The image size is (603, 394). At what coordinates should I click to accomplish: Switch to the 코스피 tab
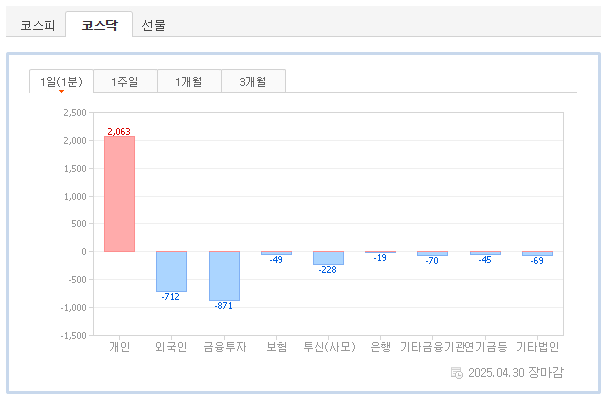point(37,25)
